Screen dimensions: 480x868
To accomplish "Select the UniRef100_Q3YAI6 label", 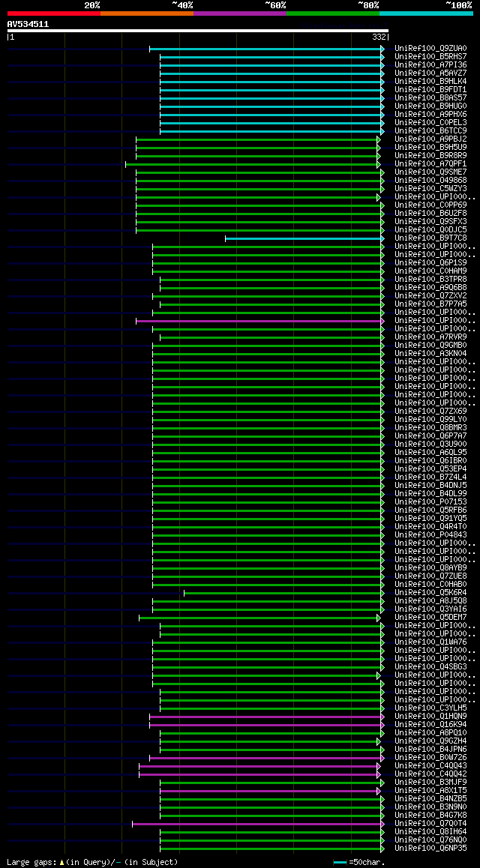I will pos(430,609).
